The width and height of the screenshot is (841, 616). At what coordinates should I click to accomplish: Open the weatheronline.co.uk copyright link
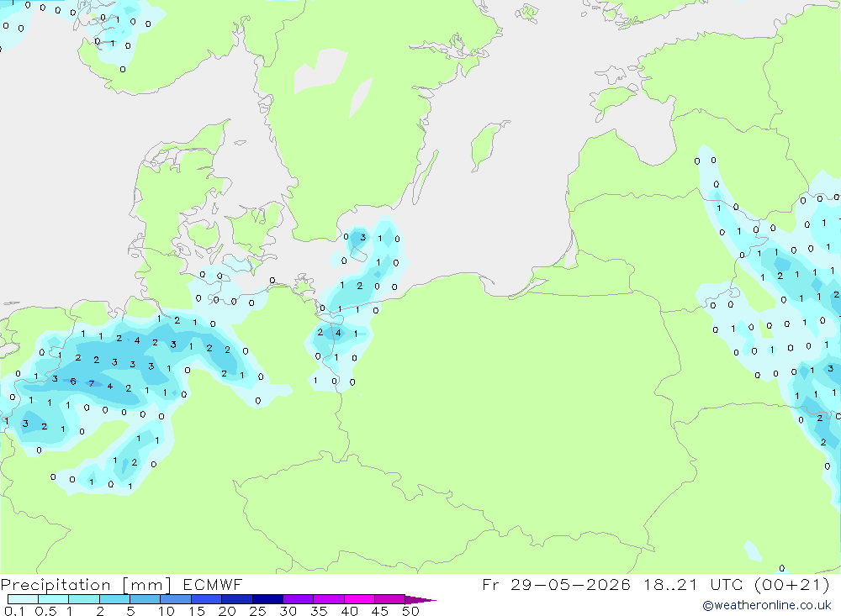[767, 605]
